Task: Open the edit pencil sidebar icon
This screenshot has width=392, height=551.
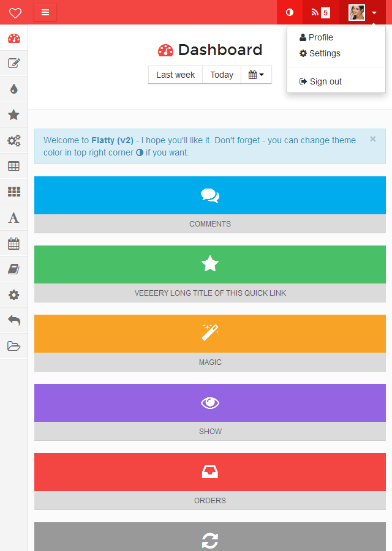Action: tap(13, 63)
